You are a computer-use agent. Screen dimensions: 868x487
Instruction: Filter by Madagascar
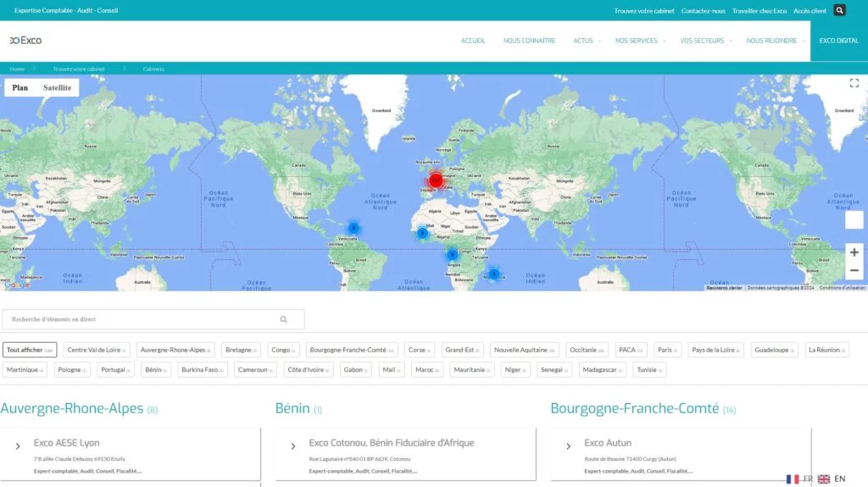(x=603, y=369)
